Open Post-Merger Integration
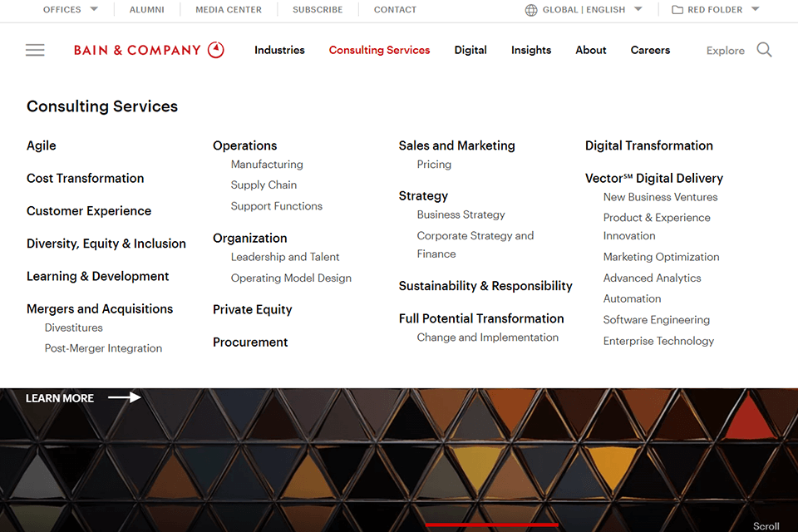Screen dimensions: 798x532 point(103,348)
